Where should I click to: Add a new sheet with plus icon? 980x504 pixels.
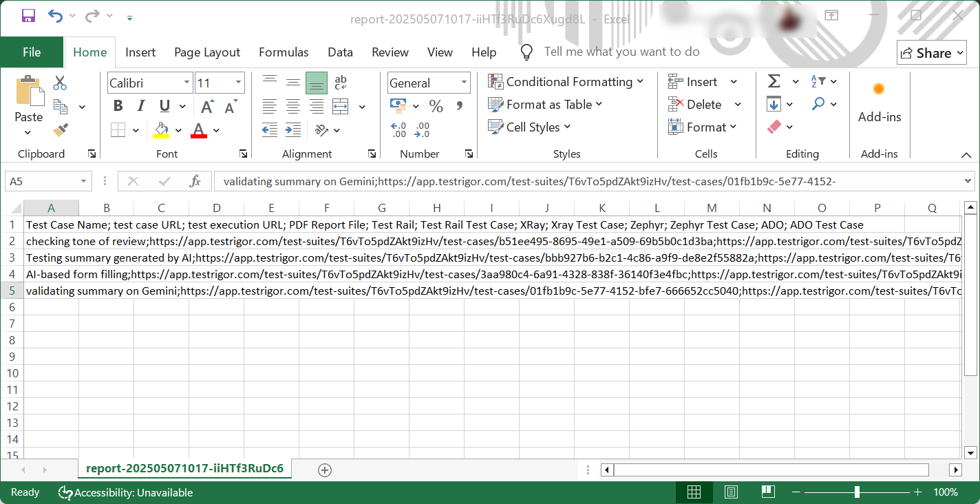325,470
